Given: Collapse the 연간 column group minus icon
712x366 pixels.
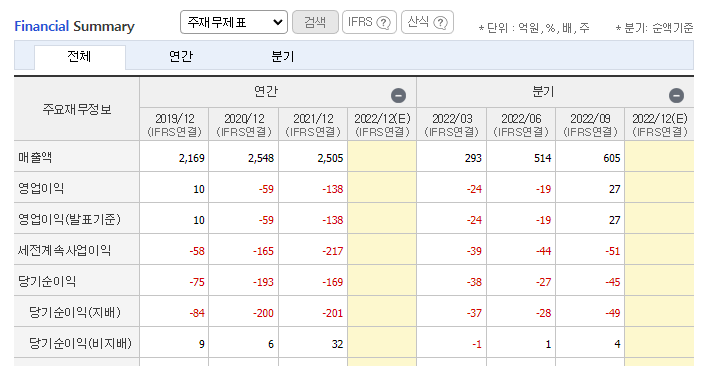Looking at the screenshot, I should tap(398, 95).
